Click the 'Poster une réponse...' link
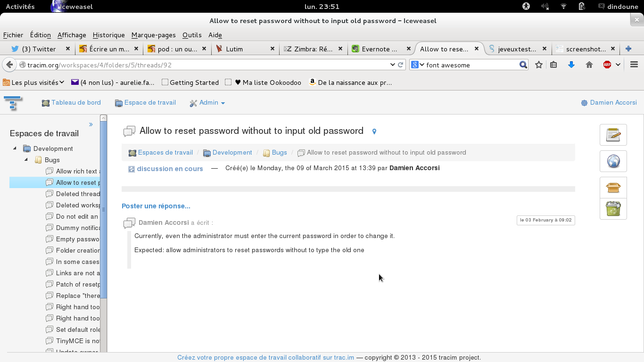 click(156, 206)
